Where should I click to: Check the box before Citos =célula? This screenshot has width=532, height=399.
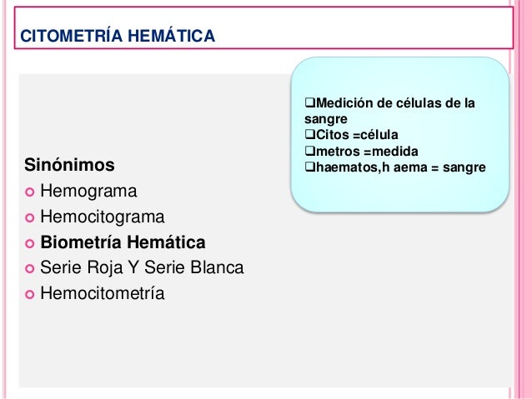[x=309, y=134]
